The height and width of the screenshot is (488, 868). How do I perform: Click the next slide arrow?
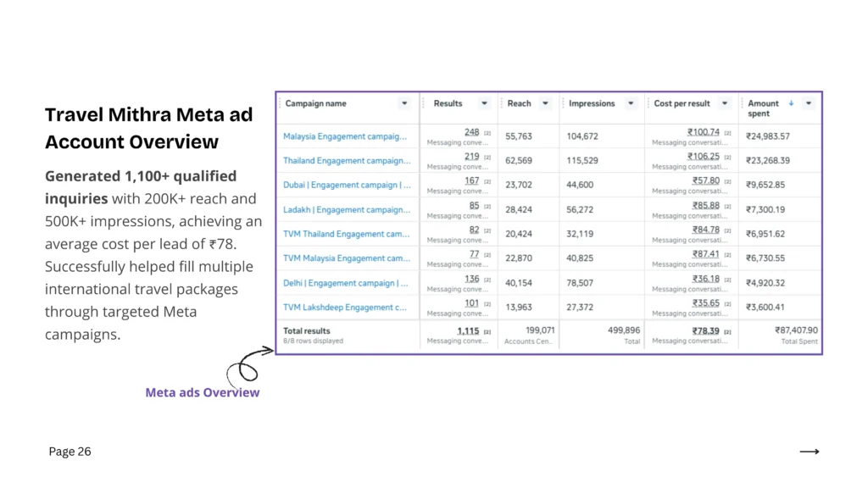(809, 452)
